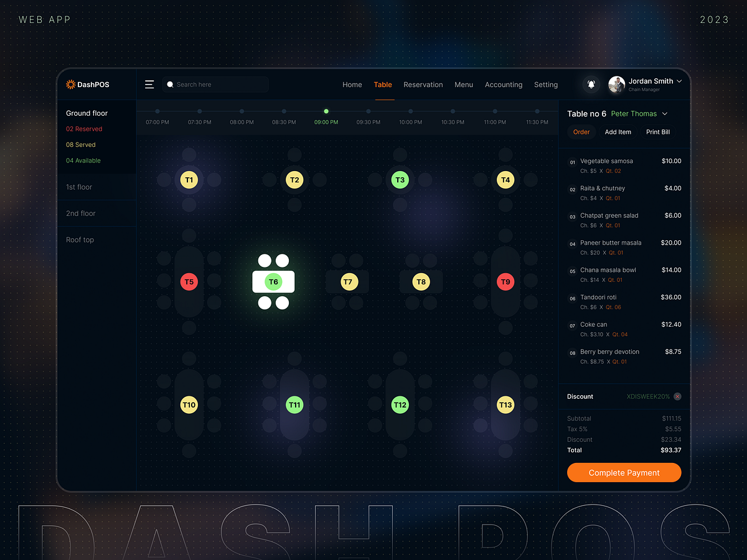Screen dimensions: 747x560
Task: Click Jordan Smith's profile avatar
Action: [x=616, y=84]
